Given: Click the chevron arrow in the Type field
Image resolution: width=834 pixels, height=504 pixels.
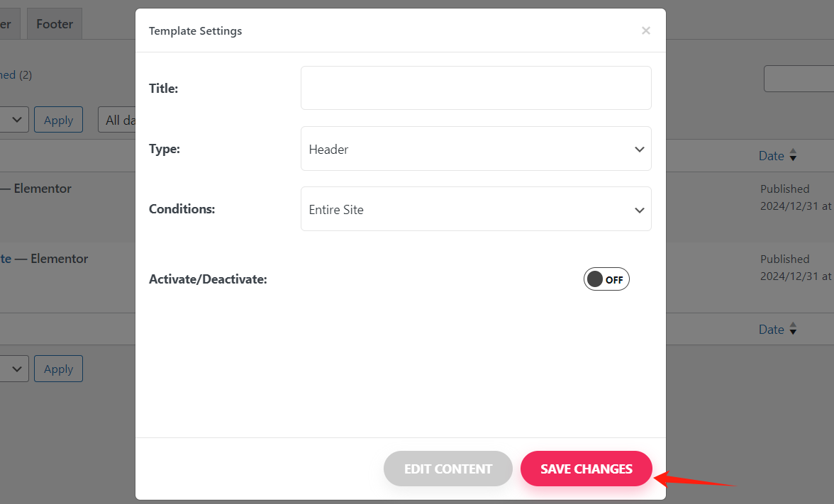Looking at the screenshot, I should point(639,150).
